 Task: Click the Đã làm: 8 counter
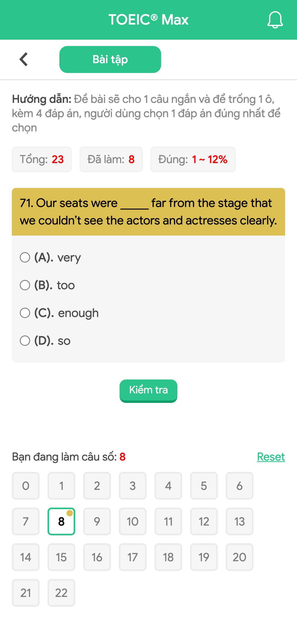pos(111,159)
